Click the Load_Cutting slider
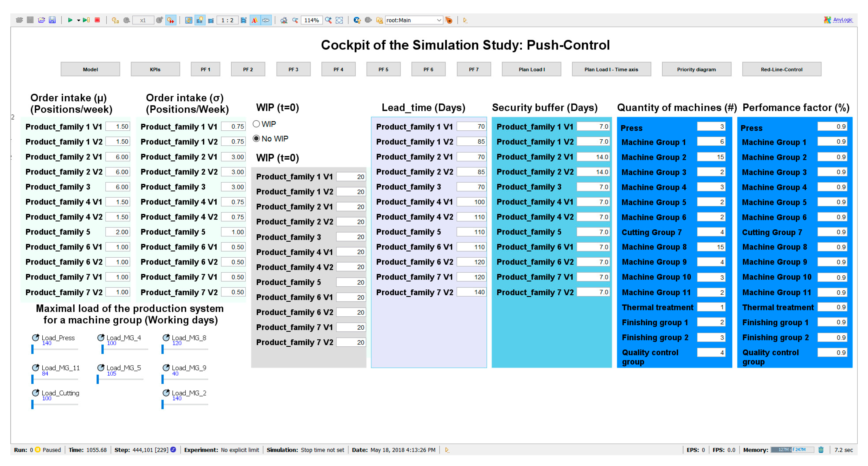The height and width of the screenshot is (466, 868). pos(55,404)
